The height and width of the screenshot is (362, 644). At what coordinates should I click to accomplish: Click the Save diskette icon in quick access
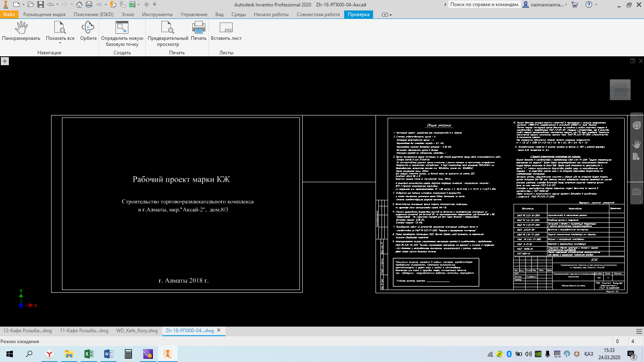pyautogui.click(x=41, y=4)
